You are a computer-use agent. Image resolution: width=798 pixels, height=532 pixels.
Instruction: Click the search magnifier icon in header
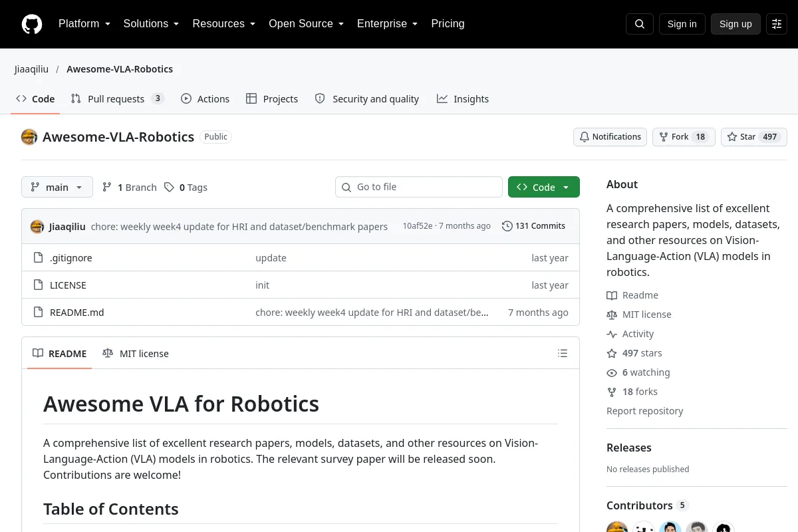point(640,24)
